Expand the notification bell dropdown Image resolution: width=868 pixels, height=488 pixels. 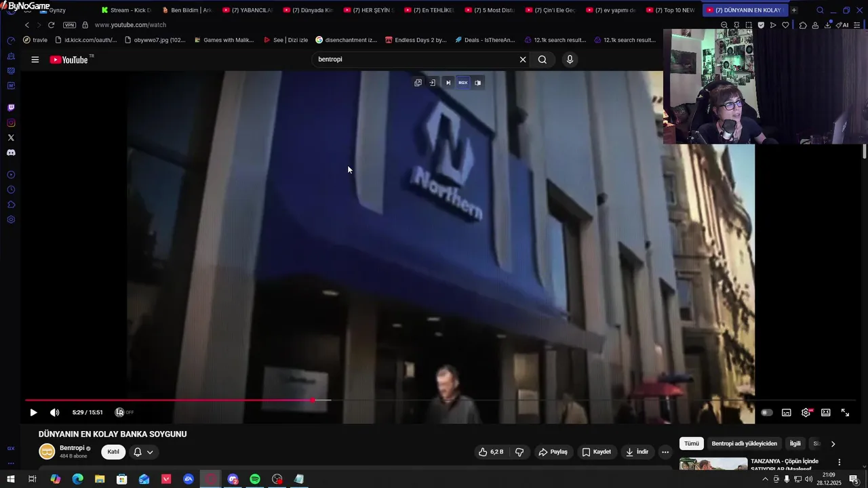pyautogui.click(x=144, y=452)
